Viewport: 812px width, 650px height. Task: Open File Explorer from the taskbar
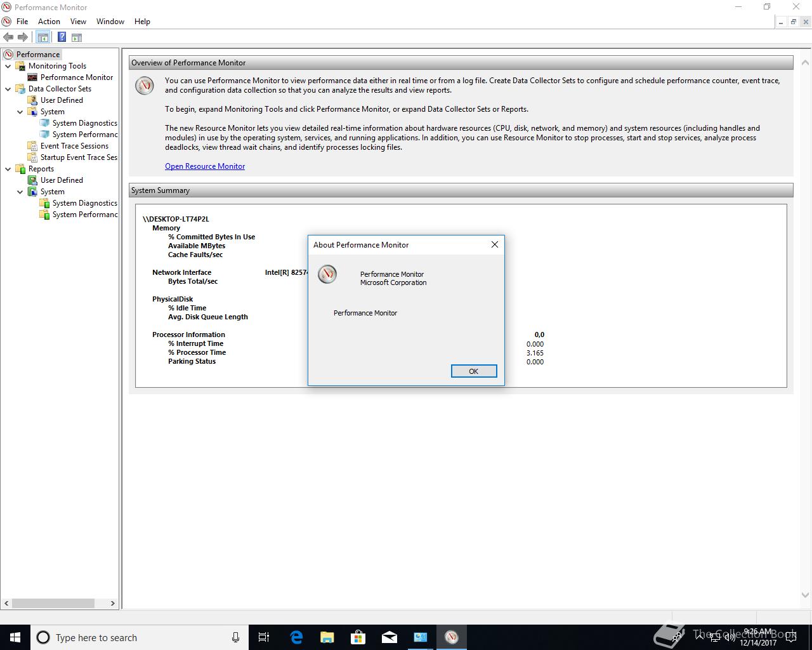pyautogui.click(x=327, y=637)
